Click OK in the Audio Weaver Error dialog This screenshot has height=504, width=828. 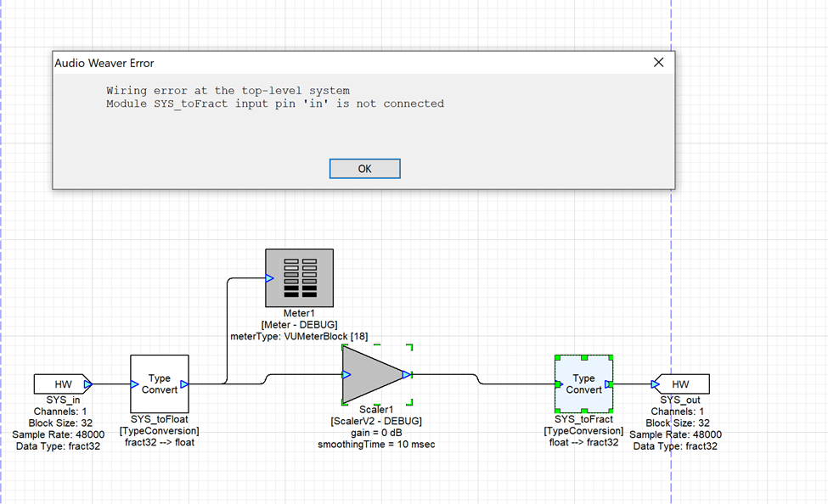tap(364, 168)
